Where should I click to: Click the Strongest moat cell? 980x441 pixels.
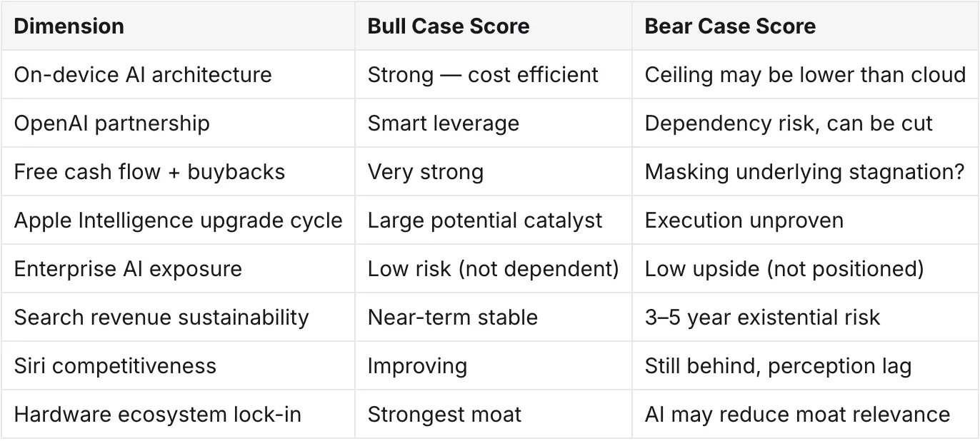tap(494, 414)
